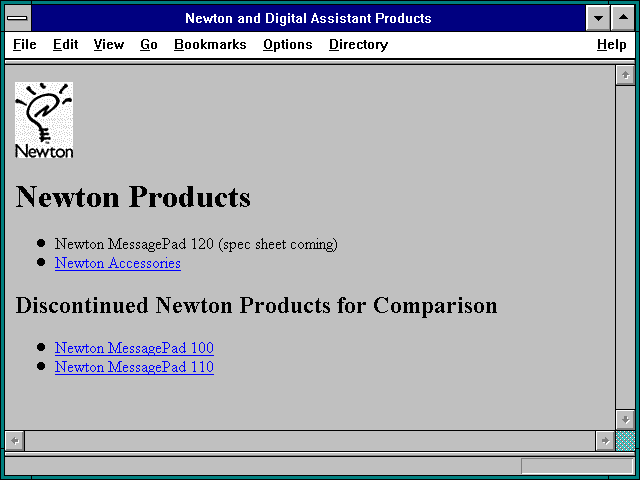Open the Options menu

click(288, 44)
